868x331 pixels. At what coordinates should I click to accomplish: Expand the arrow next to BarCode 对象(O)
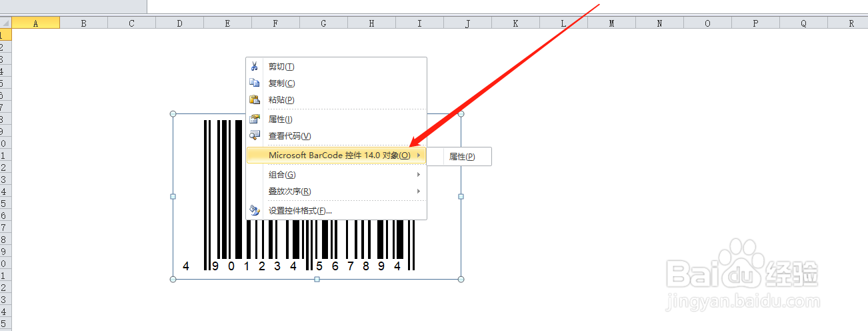tap(419, 155)
